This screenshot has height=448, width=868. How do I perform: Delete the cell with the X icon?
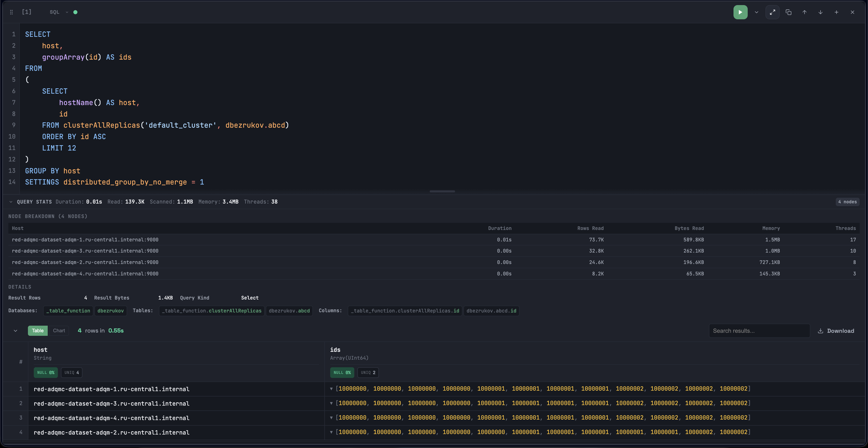pos(853,12)
